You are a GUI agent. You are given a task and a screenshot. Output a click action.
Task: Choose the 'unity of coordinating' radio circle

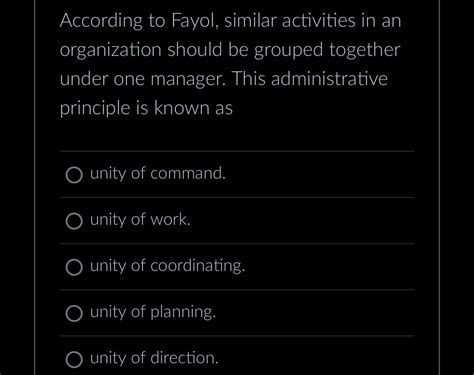coord(74,267)
